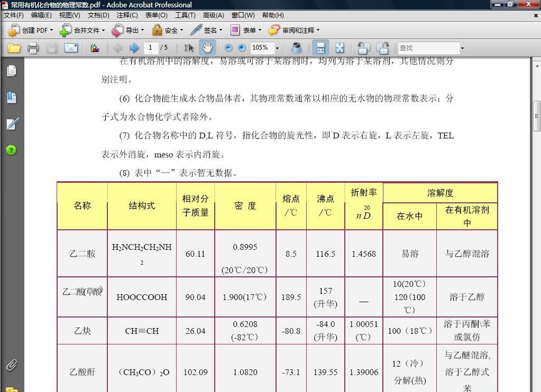Image resolution: width=541 pixels, height=392 pixels.
Task: Open the Comments menu
Action: click(x=127, y=15)
